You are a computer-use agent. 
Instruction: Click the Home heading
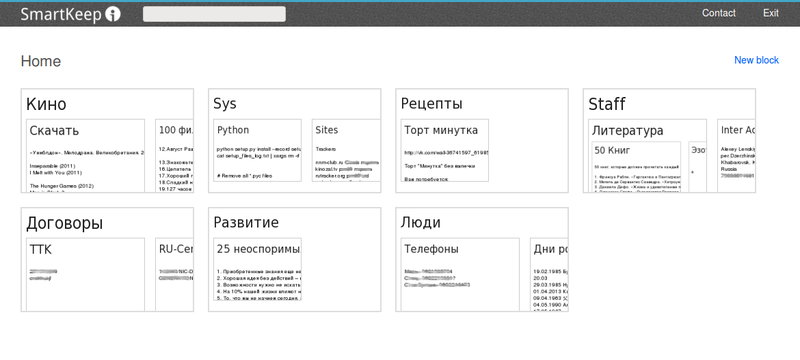pos(41,61)
